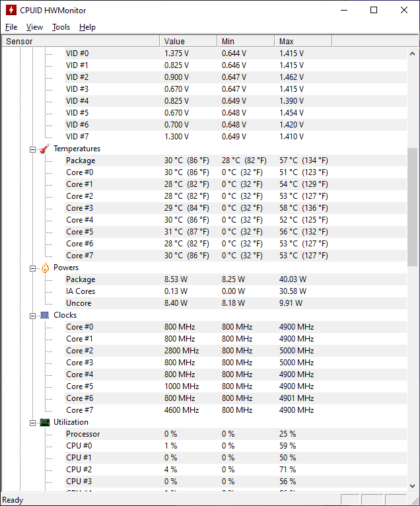Click the 1.375 V value cell
This screenshot has width=420, height=506.
coord(176,54)
